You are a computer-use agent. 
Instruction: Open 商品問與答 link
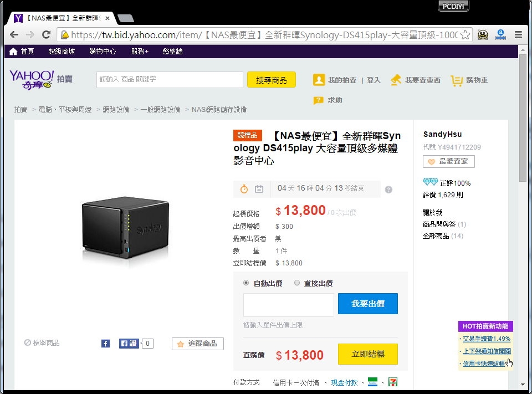[x=439, y=224]
